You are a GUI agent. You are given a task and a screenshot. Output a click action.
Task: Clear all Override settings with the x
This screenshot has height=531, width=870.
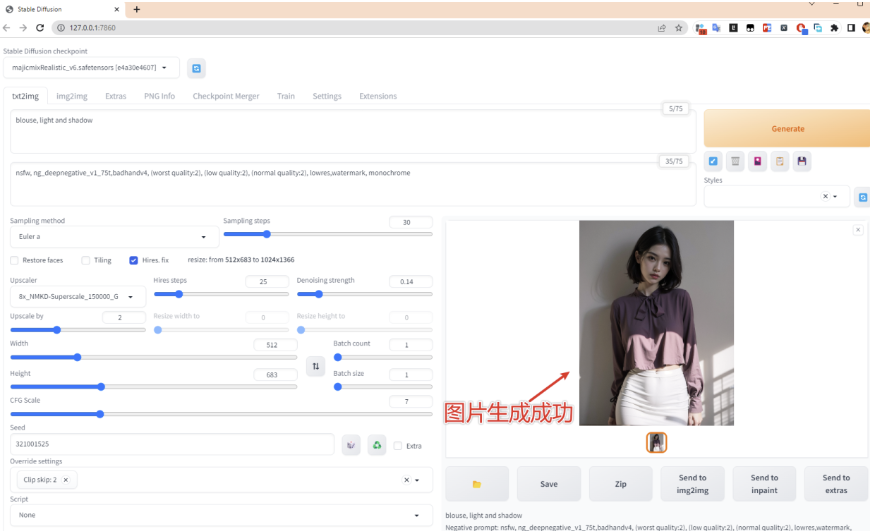coord(406,480)
